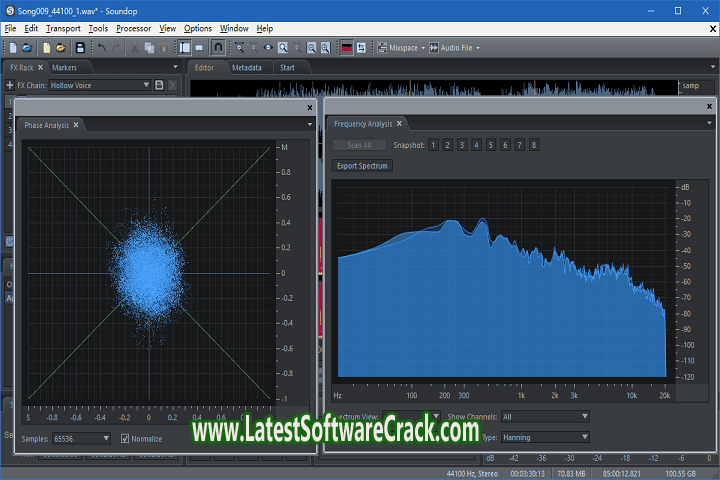Open the Show Channels dropdown
The width and height of the screenshot is (720, 480).
(x=545, y=416)
